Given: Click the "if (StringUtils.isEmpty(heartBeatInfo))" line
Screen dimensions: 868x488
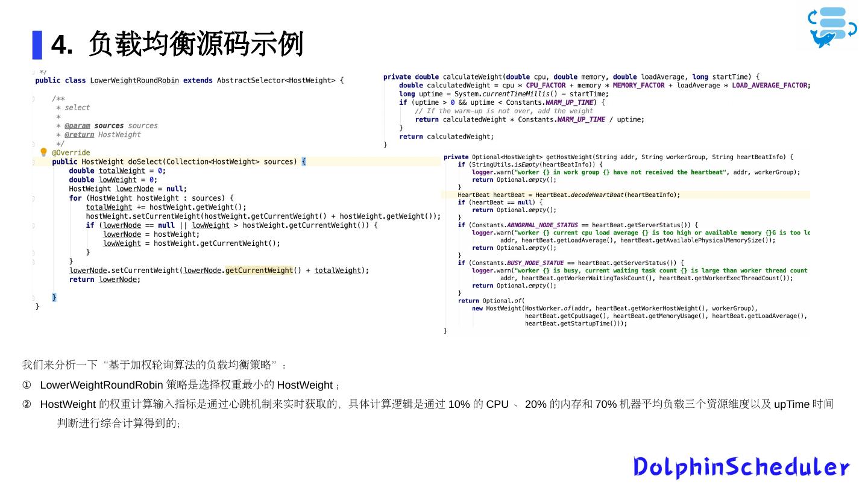Looking at the screenshot, I should click(x=530, y=164).
